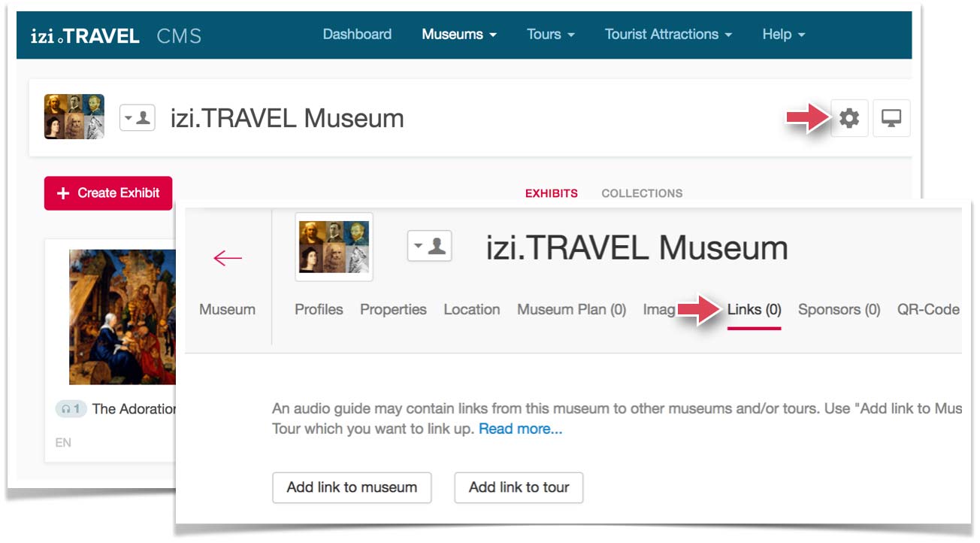Click museum thumbnail in back window header
Image resolution: width=980 pixels, height=543 pixels.
74,117
